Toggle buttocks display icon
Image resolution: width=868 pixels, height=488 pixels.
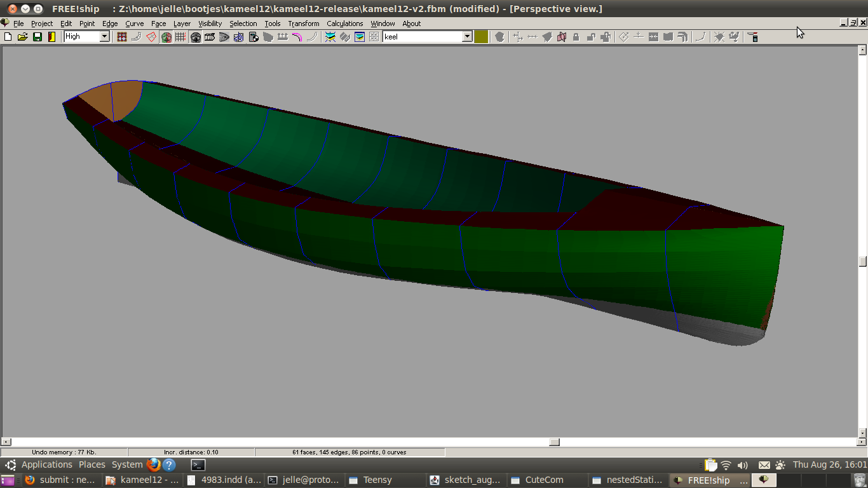click(x=210, y=37)
